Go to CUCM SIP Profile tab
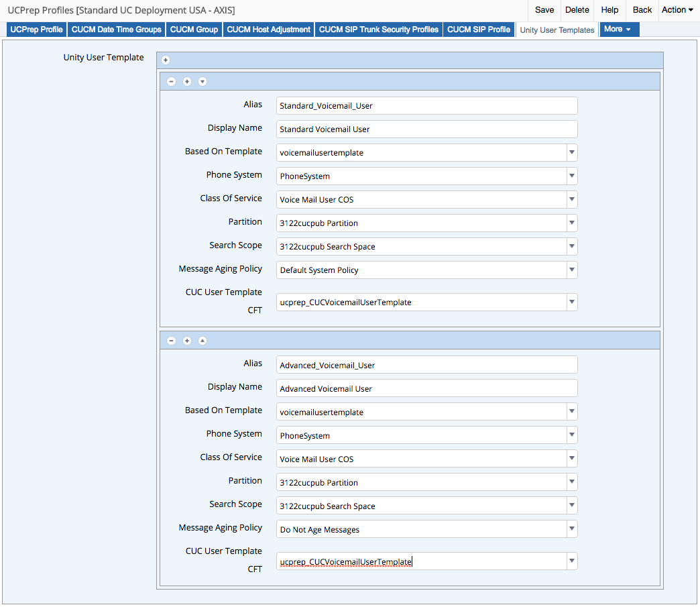Image resolution: width=700 pixels, height=607 pixels. 479,30
